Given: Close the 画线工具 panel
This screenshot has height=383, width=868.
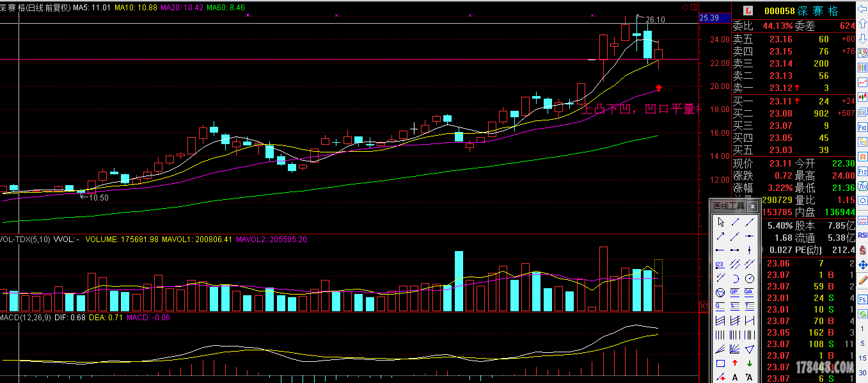Looking at the screenshot, I should [753, 206].
